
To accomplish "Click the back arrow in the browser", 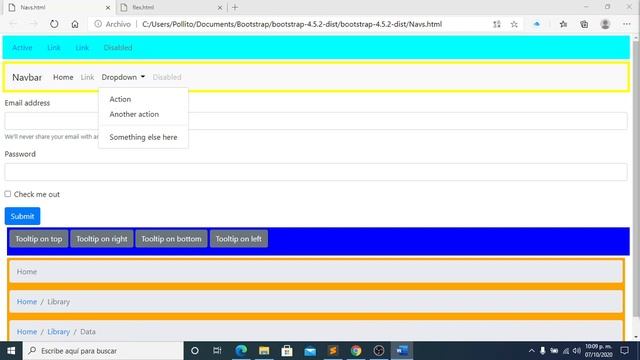I will tap(13, 24).
